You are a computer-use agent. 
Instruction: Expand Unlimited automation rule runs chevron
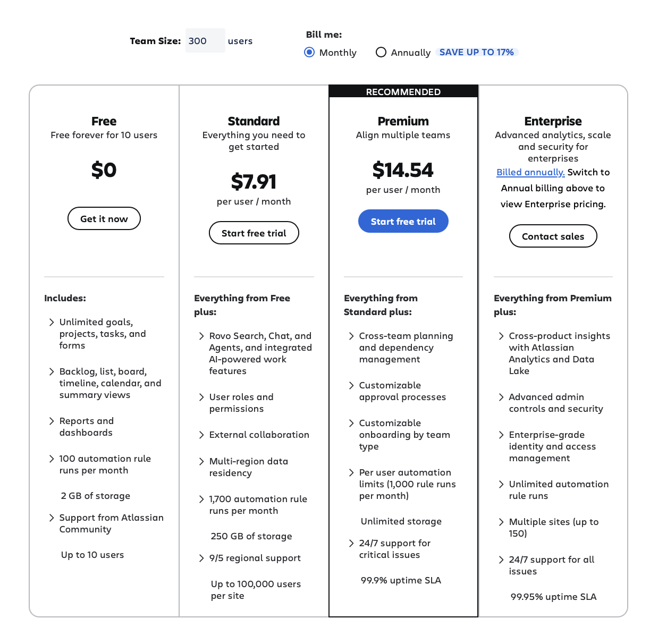coord(501,484)
